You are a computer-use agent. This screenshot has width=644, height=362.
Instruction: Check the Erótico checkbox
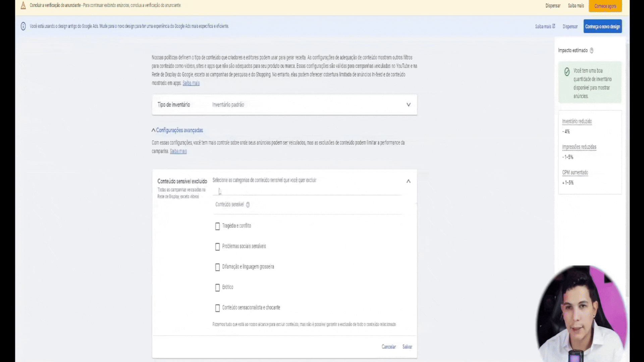point(217,288)
